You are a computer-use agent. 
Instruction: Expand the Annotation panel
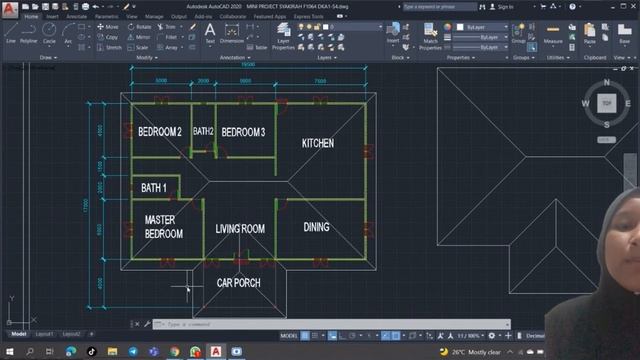235,58
